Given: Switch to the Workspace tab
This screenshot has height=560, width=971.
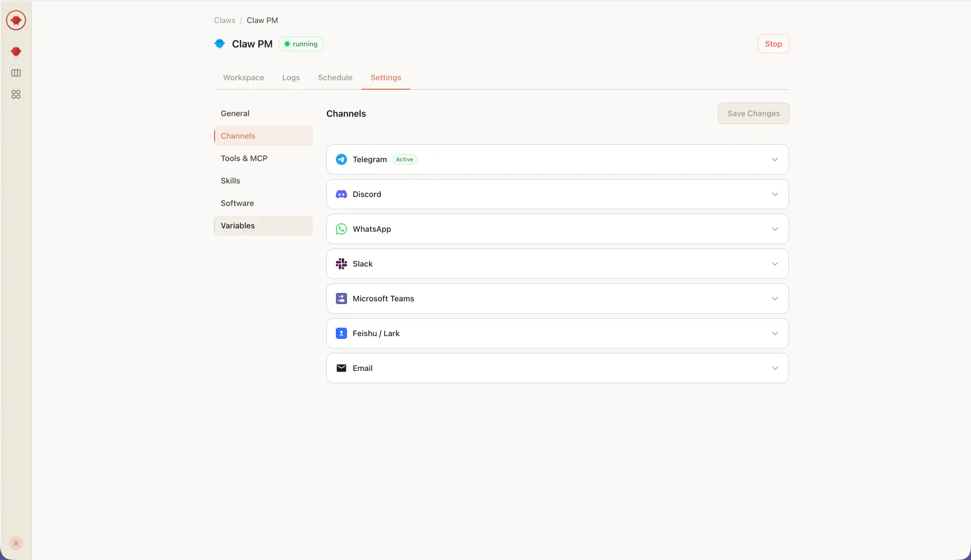Looking at the screenshot, I should click(x=243, y=77).
